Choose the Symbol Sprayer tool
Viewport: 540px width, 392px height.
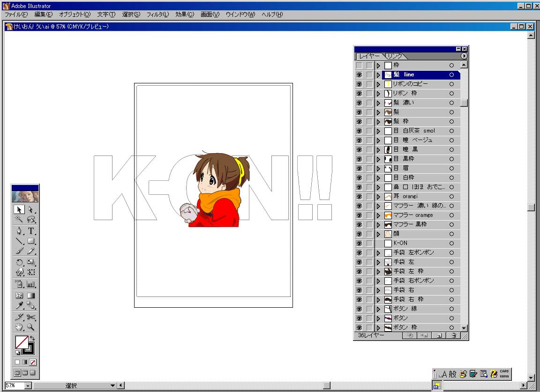19,284
